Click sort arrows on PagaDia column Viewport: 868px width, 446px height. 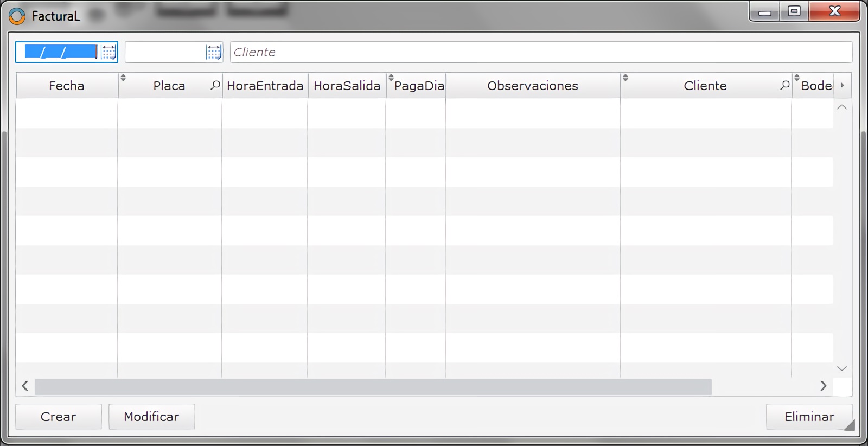click(x=391, y=78)
